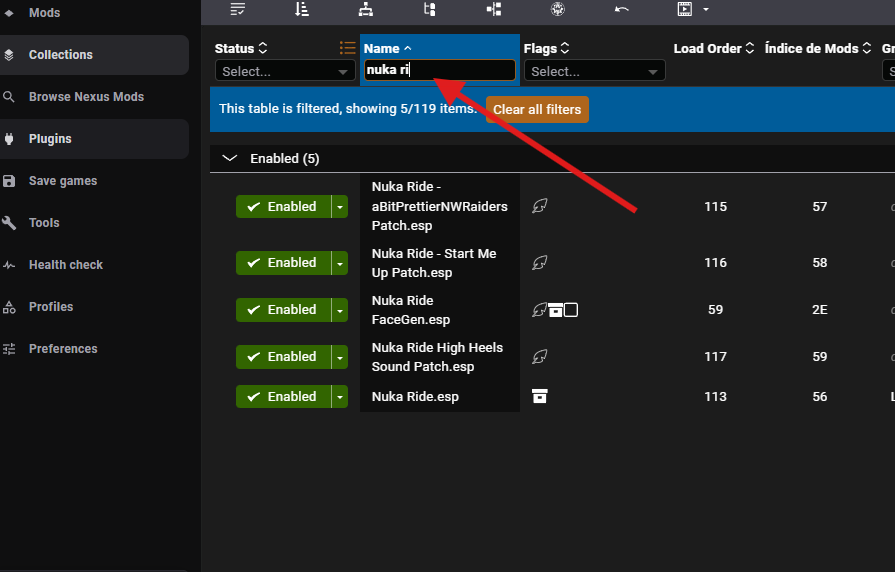Open the Status filter Select dropdown

coord(285,71)
